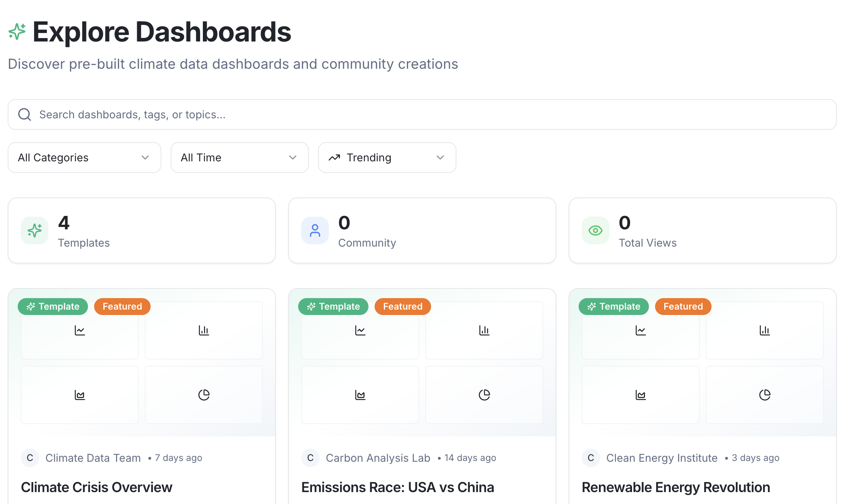Click the Community person icon
The width and height of the screenshot is (846, 504).
click(x=315, y=230)
